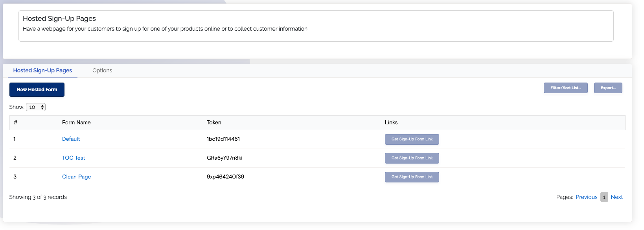Click the Export button
Screen dimensions: 644x230
point(608,88)
